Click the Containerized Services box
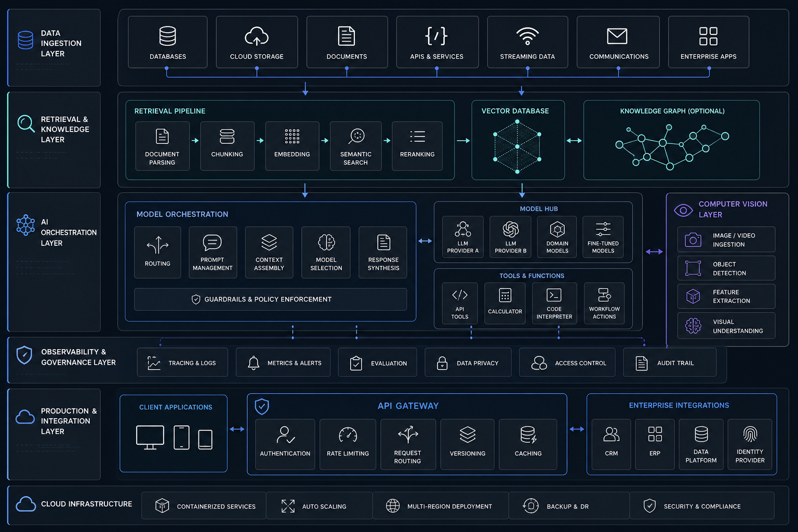Viewport: 798px width, 532px height. point(204,506)
